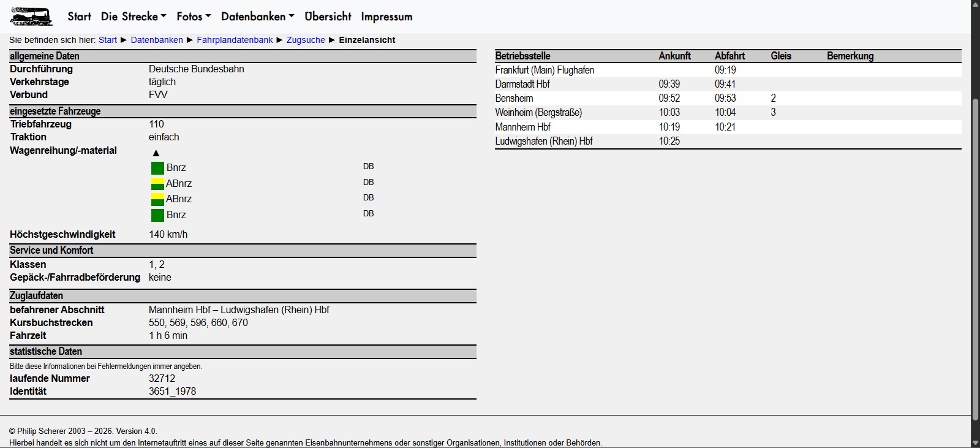980x448 pixels.
Task: Return to Zugsuche via the breadcrumb
Action: click(x=306, y=40)
